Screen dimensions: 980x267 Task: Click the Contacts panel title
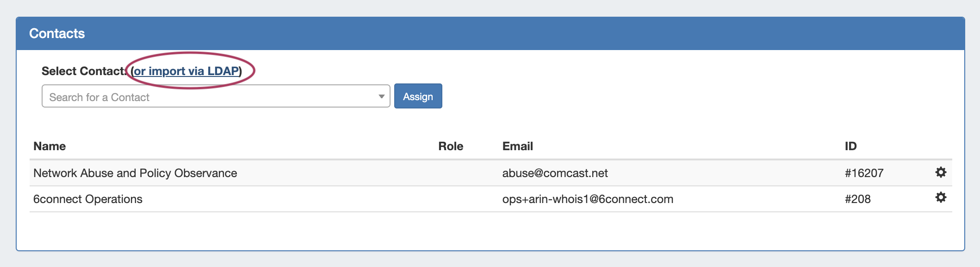(x=57, y=33)
